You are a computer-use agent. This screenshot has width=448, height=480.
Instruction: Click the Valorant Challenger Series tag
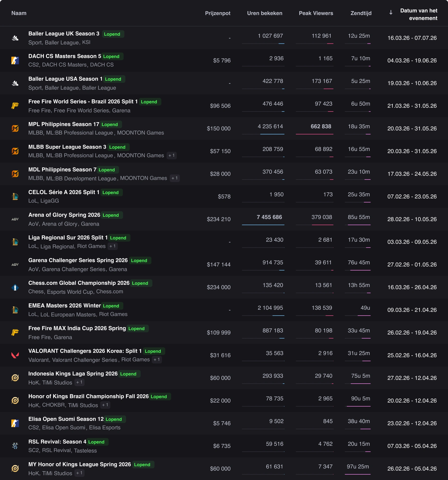85,360
